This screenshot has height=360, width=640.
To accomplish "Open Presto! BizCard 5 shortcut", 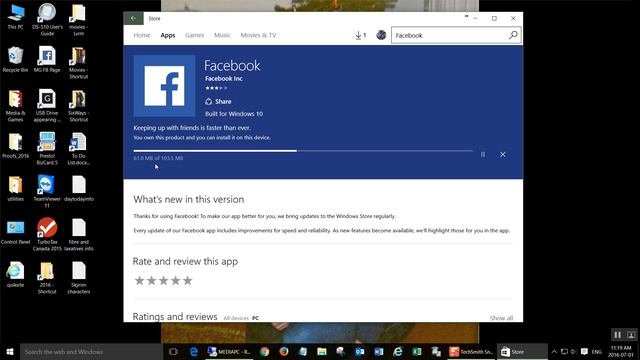I will point(47,149).
